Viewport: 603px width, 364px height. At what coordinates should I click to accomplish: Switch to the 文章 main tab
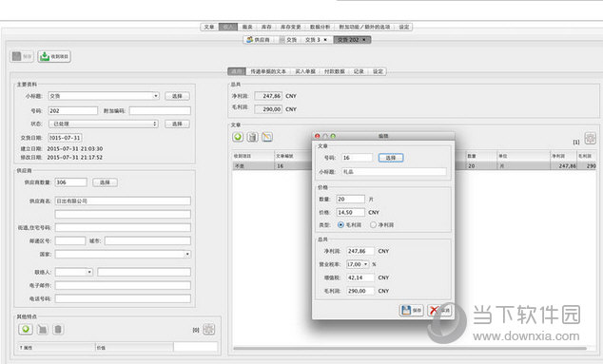click(209, 27)
